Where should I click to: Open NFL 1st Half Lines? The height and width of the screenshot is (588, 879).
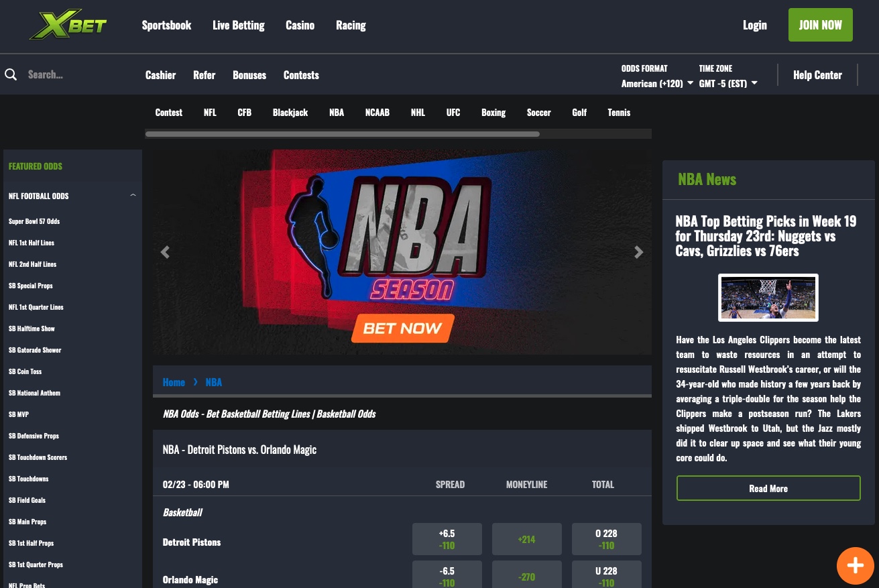tap(32, 243)
